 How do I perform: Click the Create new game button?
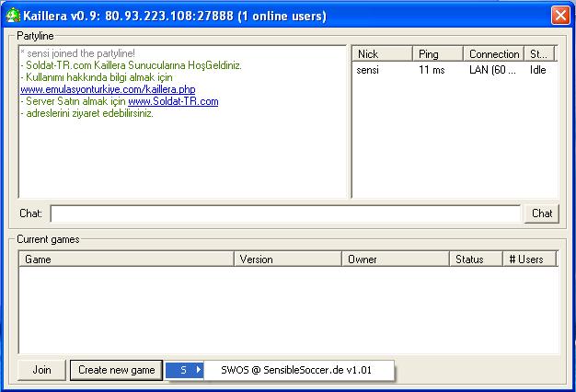click(x=117, y=370)
